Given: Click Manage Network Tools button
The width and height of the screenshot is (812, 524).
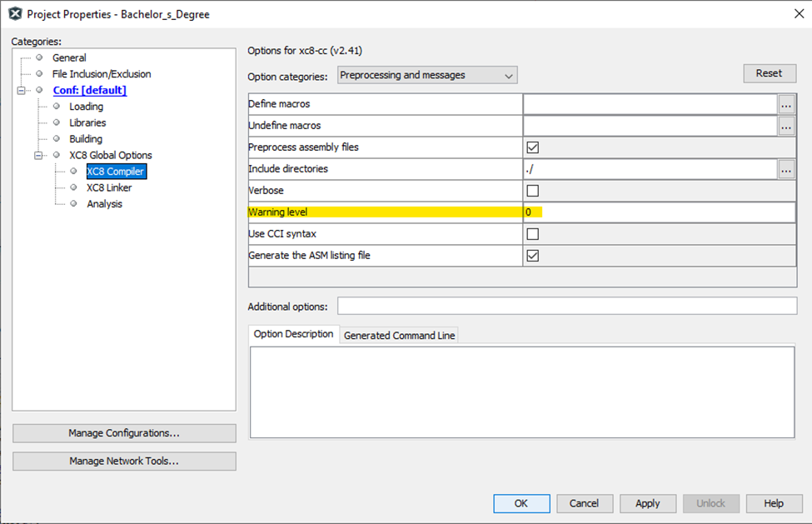Looking at the screenshot, I should pos(124,461).
